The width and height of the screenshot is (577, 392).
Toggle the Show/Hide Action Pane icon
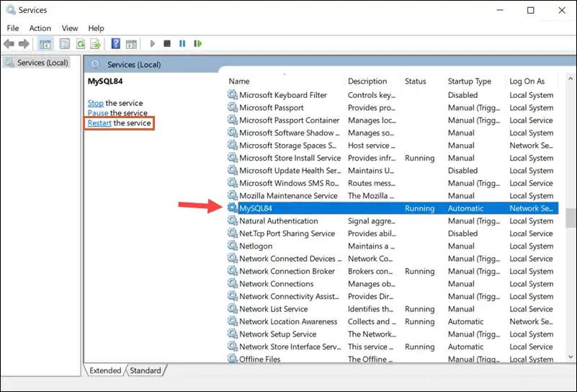[x=131, y=44]
